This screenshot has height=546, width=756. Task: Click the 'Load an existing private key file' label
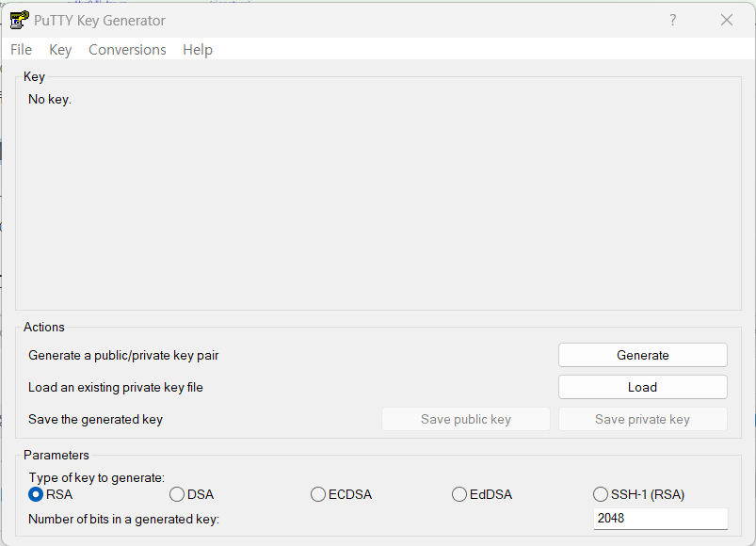(116, 388)
